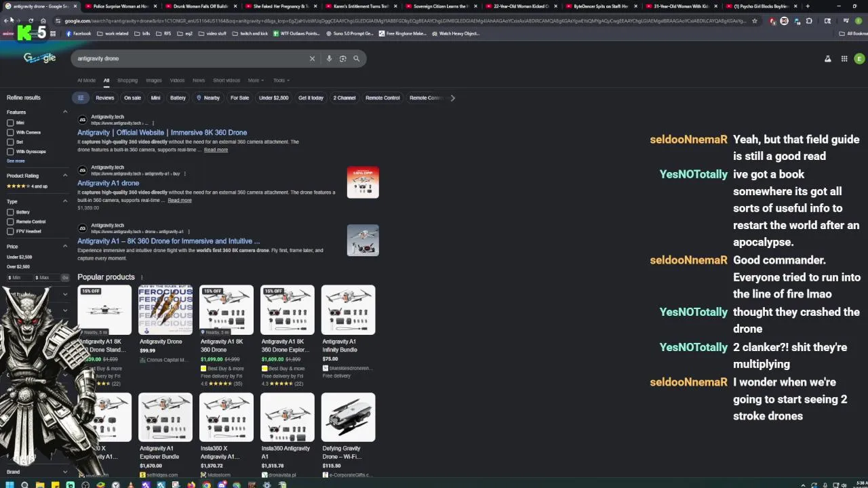Screen dimensions: 868x488
Task: Switch to the Short videos tab
Action: click(x=226, y=80)
